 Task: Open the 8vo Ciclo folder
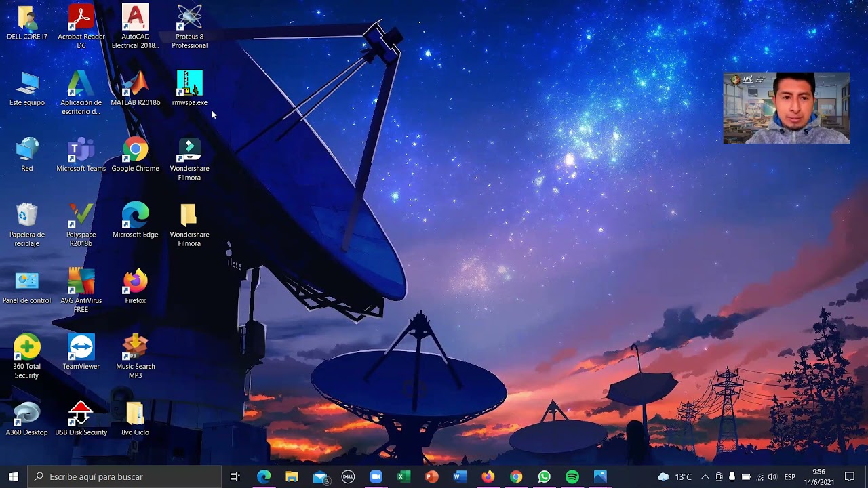(x=135, y=418)
